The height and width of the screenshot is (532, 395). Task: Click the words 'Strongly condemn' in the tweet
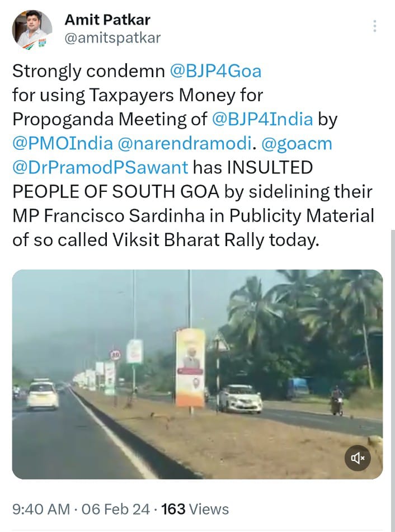pos(88,71)
